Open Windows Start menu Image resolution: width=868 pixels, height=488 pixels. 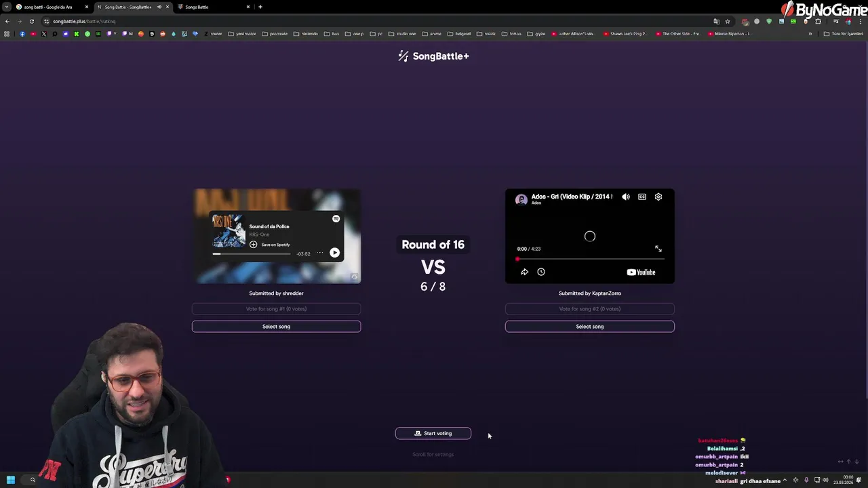pyautogui.click(x=11, y=480)
